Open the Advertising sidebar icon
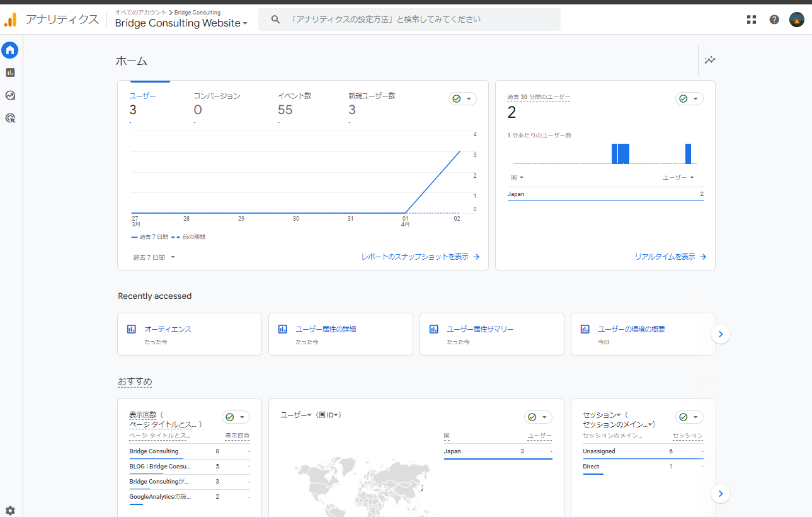The image size is (812, 517). tap(10, 118)
